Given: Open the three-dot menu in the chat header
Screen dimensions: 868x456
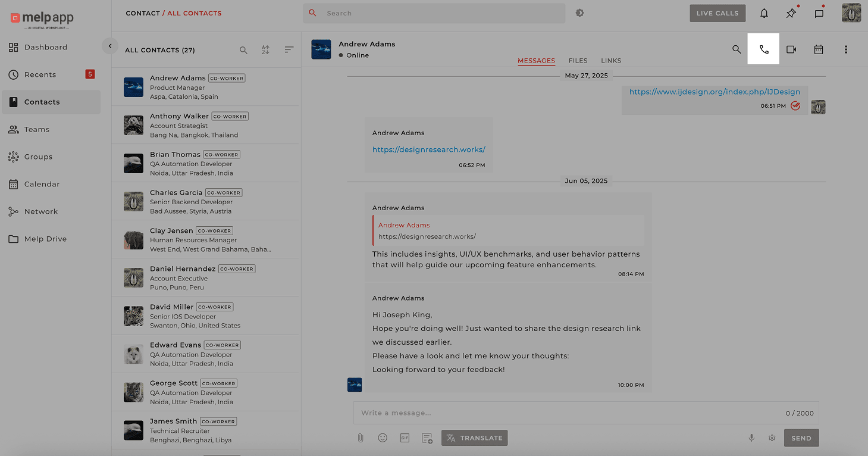Looking at the screenshot, I should click(845, 49).
